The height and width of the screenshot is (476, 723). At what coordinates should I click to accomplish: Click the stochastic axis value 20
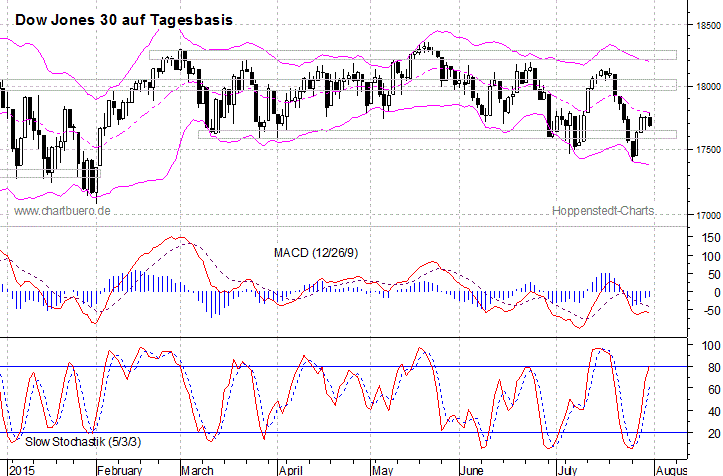pos(714,434)
